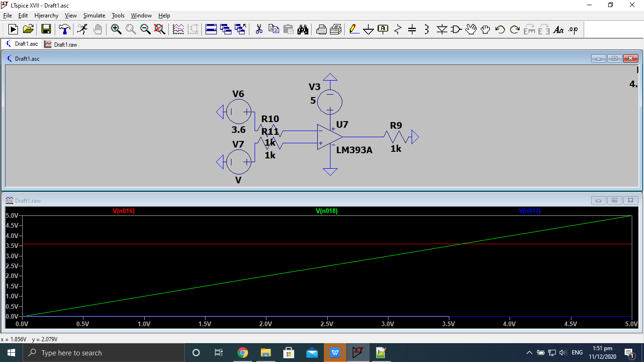Run the simulation with the running man icon
644x362 pixels.
83,29
